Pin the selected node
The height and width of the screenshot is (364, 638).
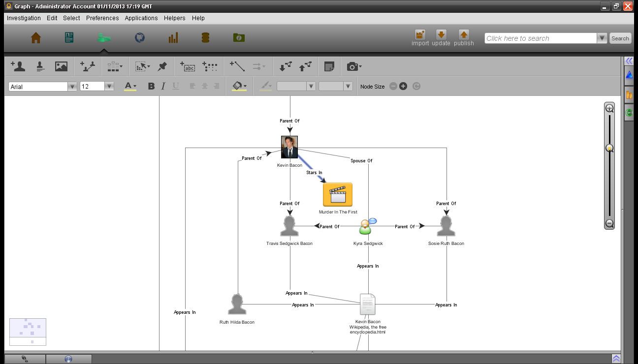162,66
